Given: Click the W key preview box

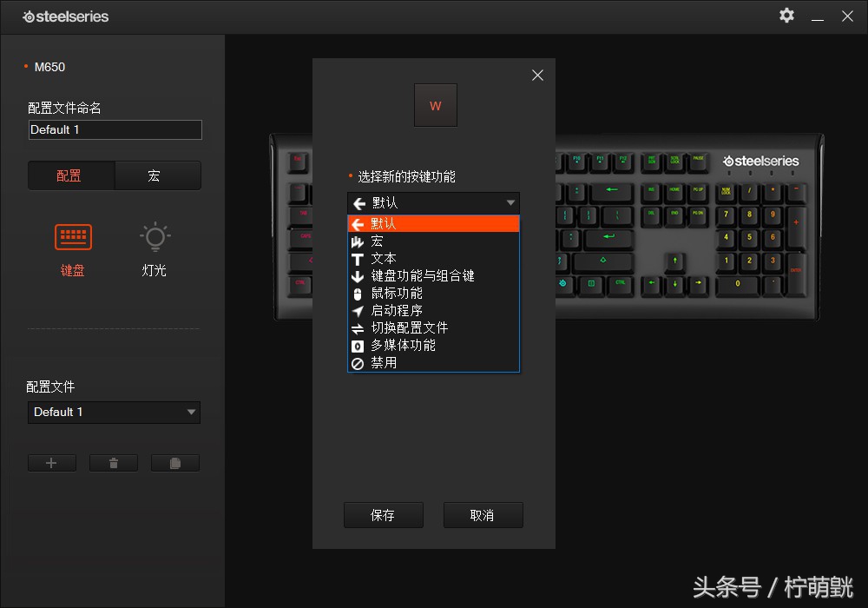Looking at the screenshot, I should [x=436, y=105].
